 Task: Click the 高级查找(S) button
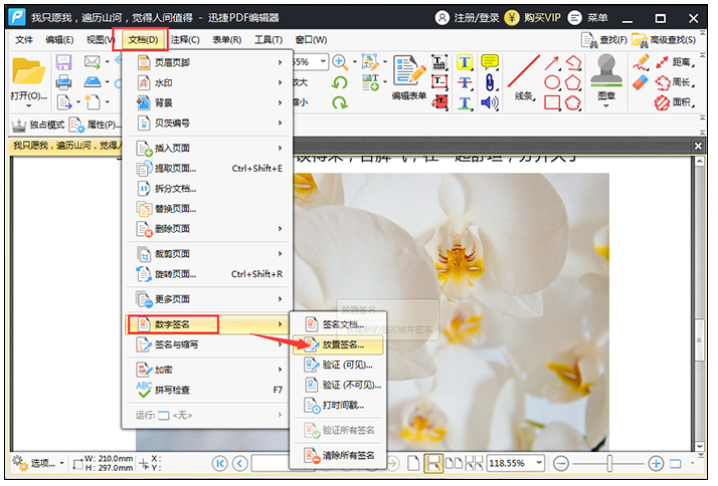(x=664, y=40)
